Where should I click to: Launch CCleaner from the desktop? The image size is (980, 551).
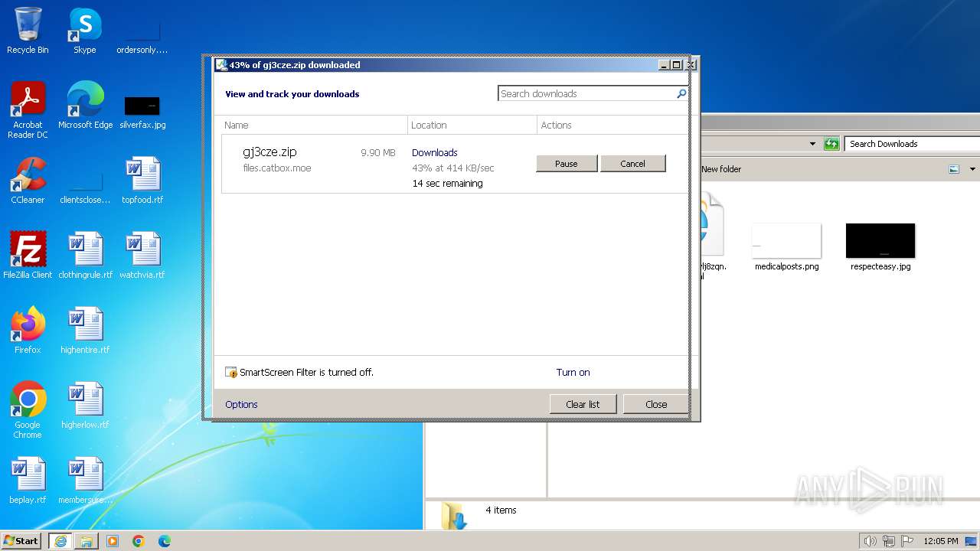tap(28, 181)
